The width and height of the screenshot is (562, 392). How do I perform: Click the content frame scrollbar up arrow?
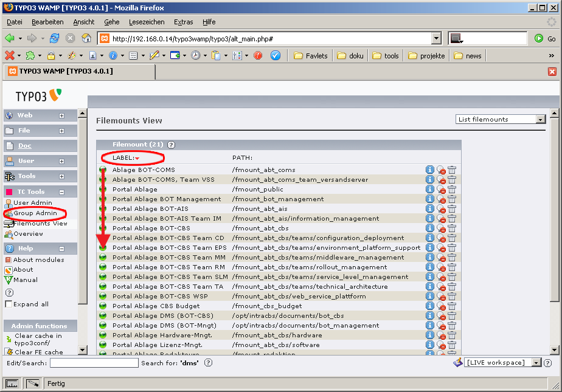pos(554,114)
